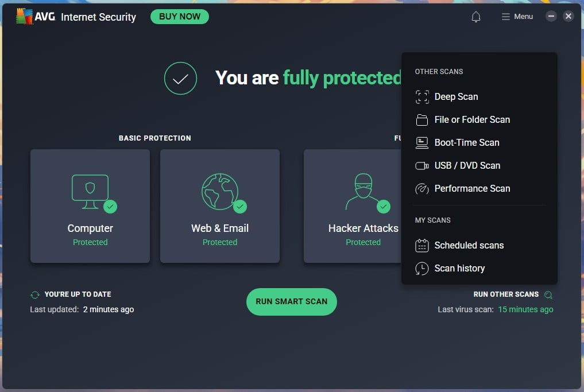Click 'Protected' under Computer
The height and width of the screenshot is (392, 584).
coord(90,242)
